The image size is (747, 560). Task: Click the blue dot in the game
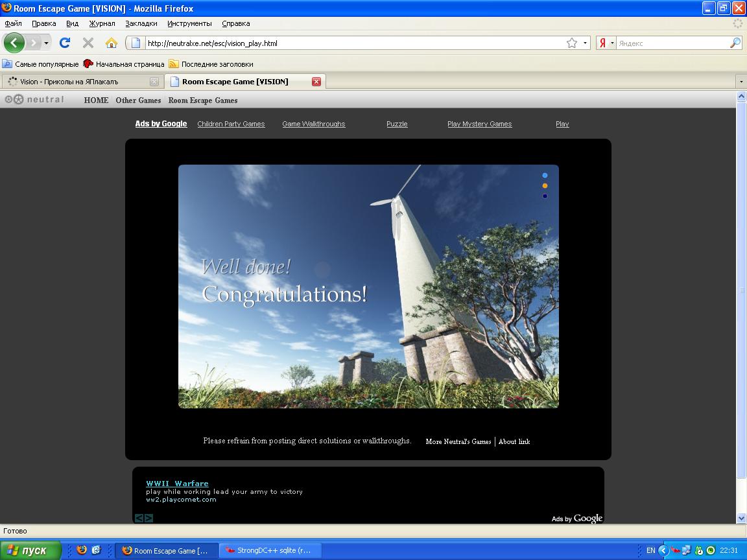click(x=545, y=175)
